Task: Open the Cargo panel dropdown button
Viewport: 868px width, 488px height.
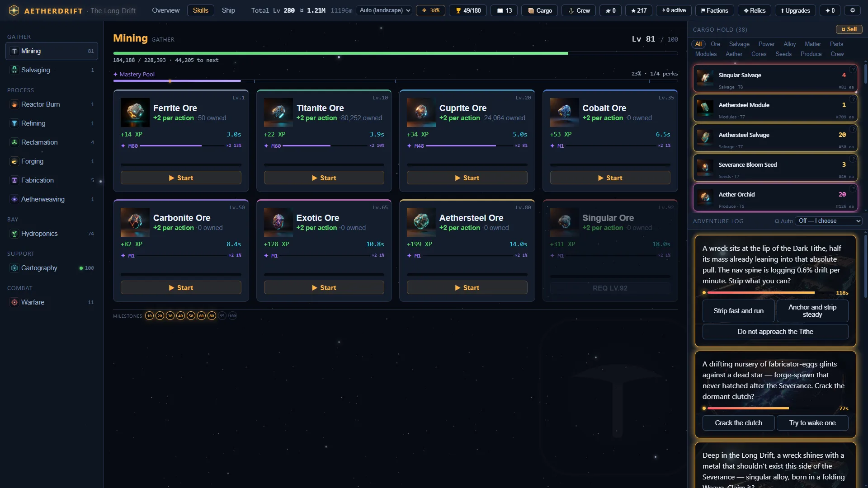Action: pos(540,10)
